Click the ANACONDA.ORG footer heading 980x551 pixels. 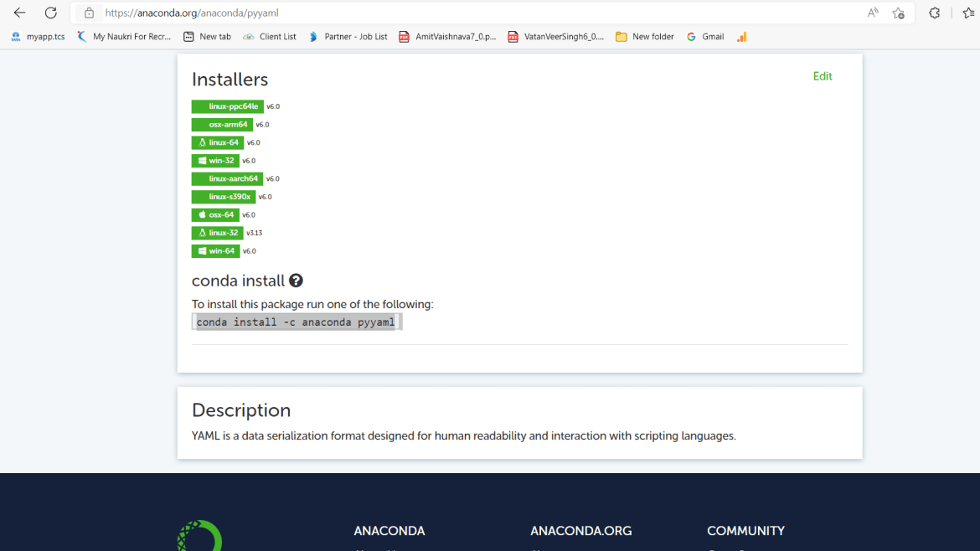pyautogui.click(x=581, y=531)
